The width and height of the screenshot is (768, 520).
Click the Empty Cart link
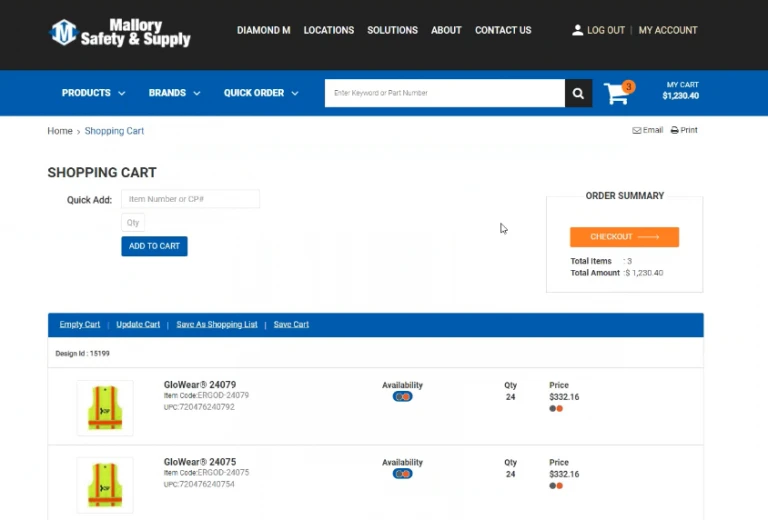click(x=80, y=325)
